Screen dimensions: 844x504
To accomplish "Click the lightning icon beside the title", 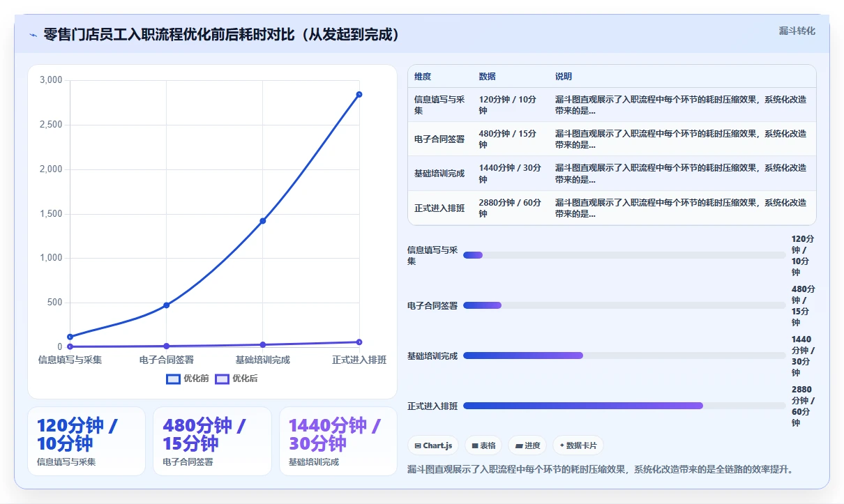I will [x=33, y=35].
